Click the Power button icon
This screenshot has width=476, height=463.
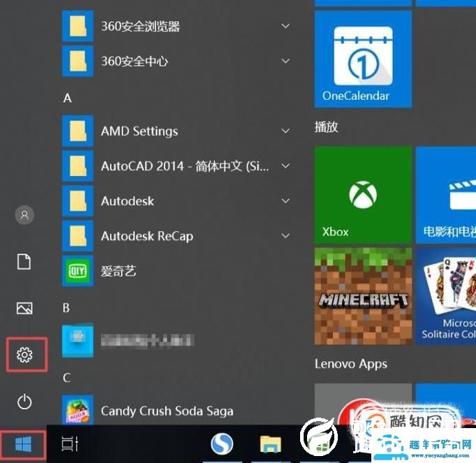point(24,402)
